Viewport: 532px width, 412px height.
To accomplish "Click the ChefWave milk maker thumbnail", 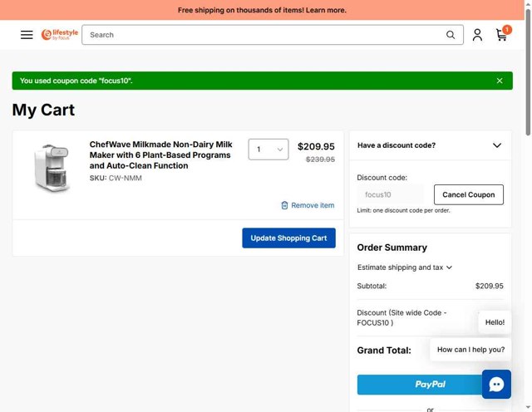I will (52, 168).
